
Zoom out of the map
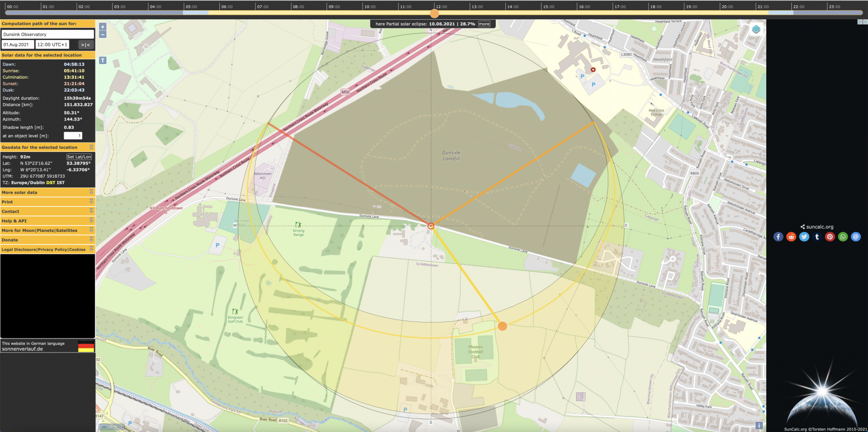click(103, 35)
